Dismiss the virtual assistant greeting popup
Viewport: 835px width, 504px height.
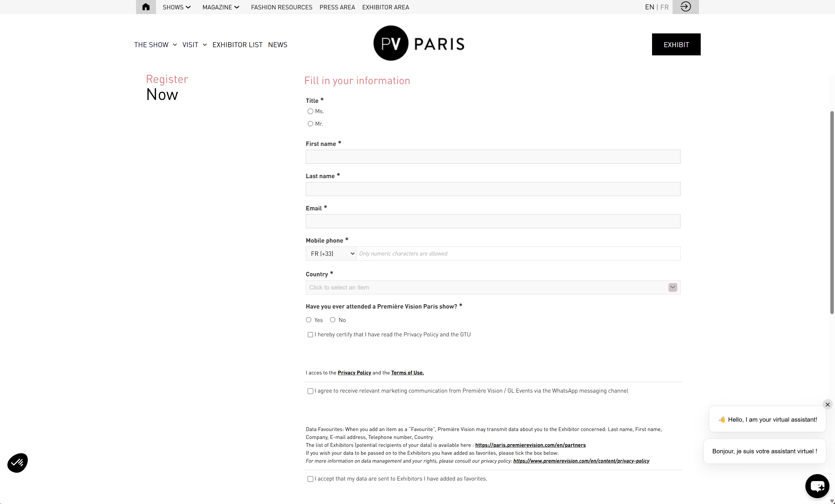[828, 404]
